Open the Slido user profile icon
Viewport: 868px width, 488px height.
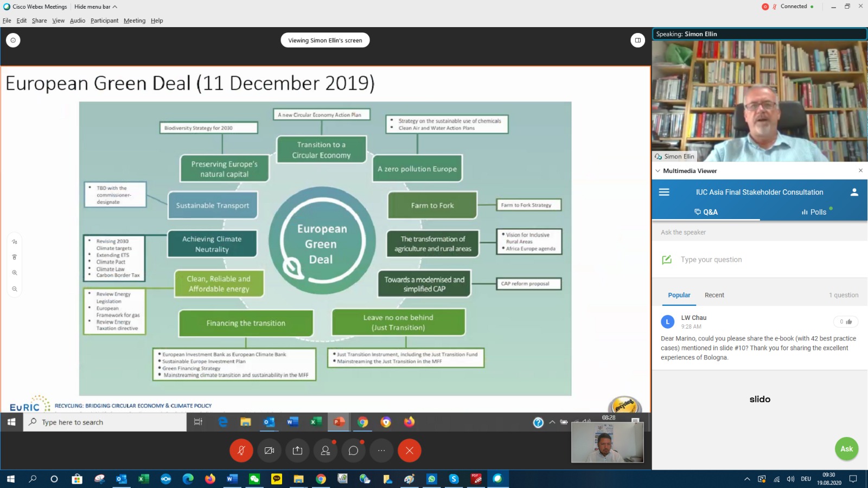coord(854,192)
